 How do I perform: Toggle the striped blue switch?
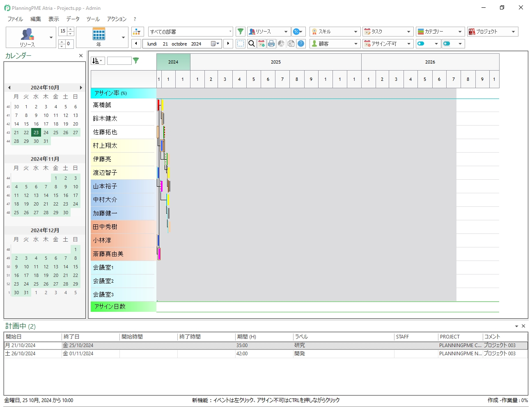click(x=447, y=43)
